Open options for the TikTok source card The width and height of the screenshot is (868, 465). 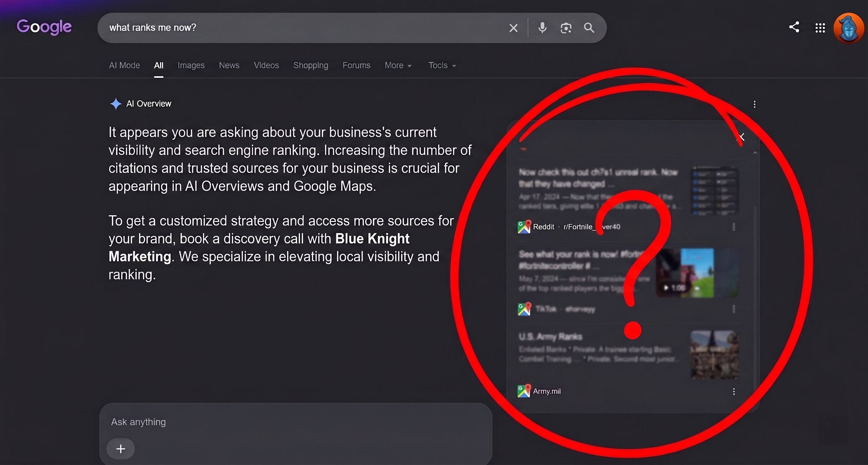[734, 309]
